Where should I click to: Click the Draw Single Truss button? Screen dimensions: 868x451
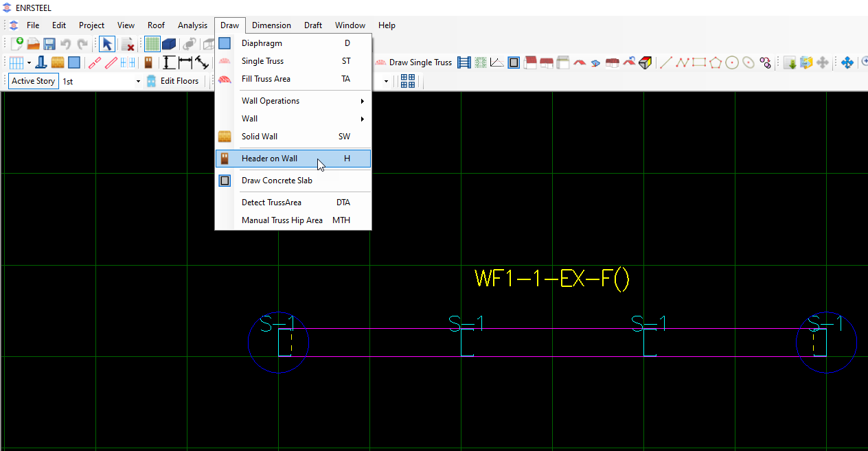coord(413,62)
